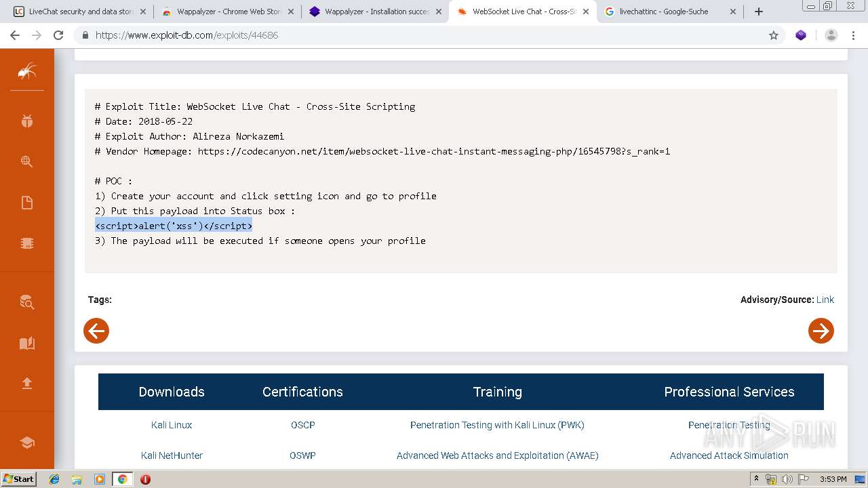Go to next exploit with right arrow
This screenshot has width=868, height=488.
coord(821,331)
